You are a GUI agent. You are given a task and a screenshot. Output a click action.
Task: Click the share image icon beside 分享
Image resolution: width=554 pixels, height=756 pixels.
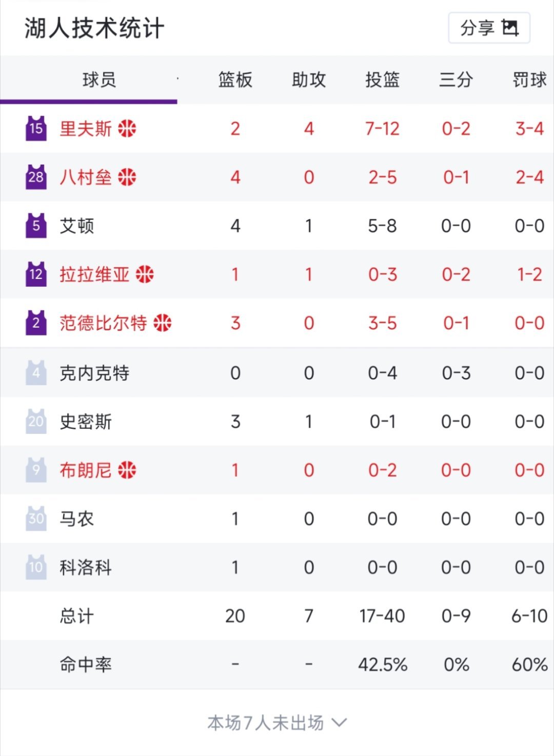(510, 28)
